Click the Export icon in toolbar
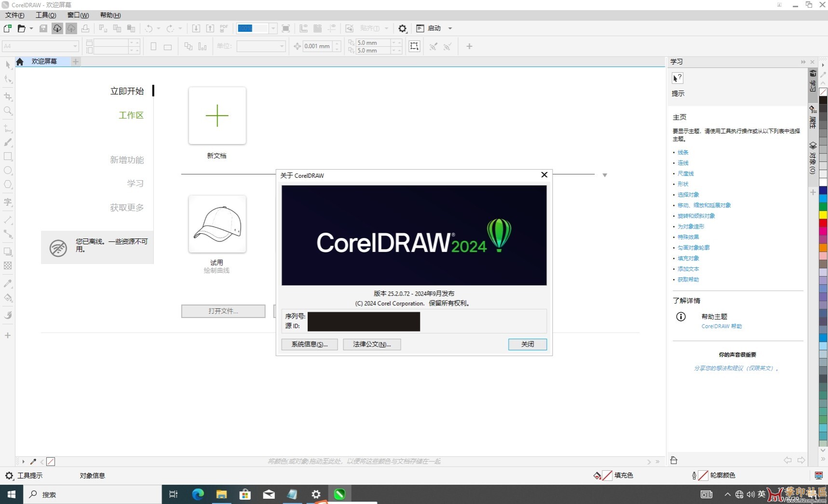 [210, 28]
